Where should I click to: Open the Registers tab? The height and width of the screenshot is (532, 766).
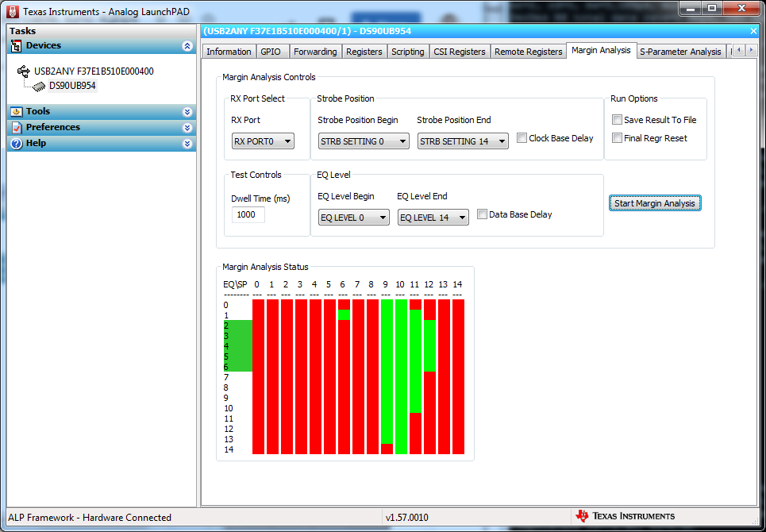point(364,52)
